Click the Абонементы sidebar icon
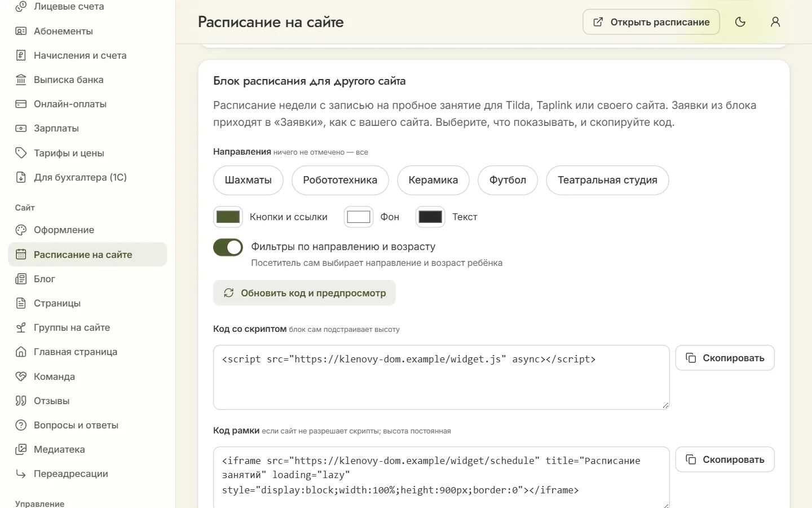The image size is (812, 508). pos(21,31)
